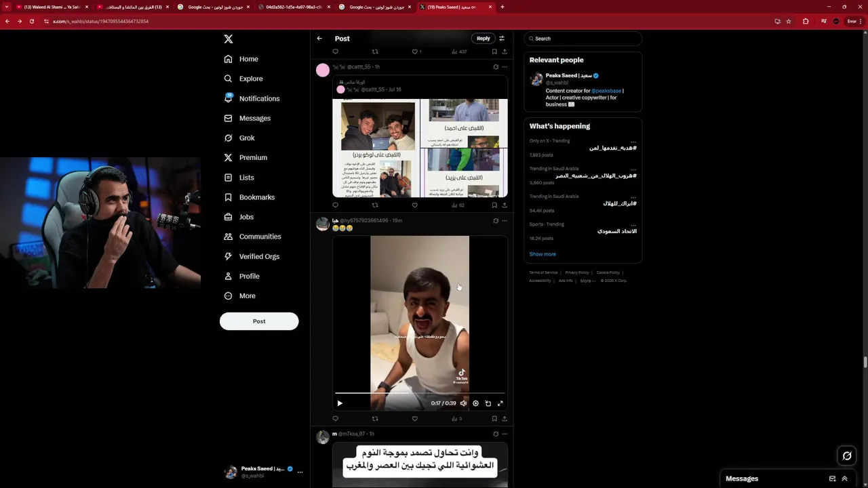868x488 pixels.
Task: Play the TikTok video
Action: 340,403
